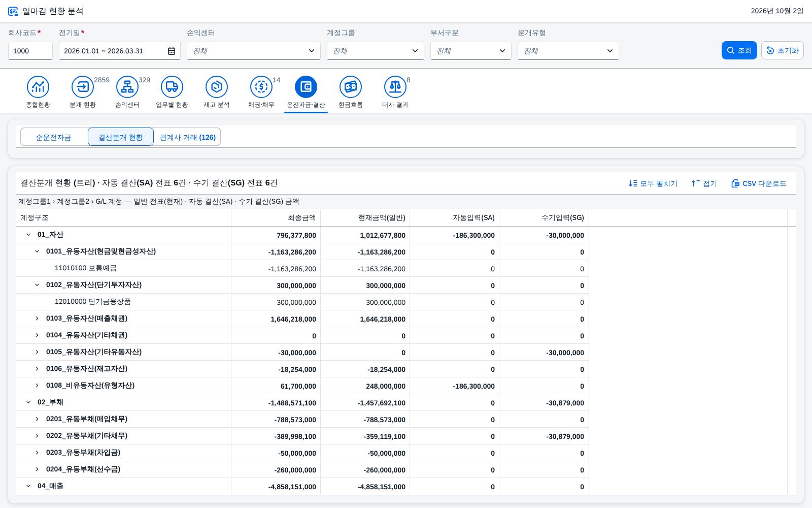Open the 계정그룹 dropdown
The width and height of the screenshot is (812, 508).
pos(376,51)
